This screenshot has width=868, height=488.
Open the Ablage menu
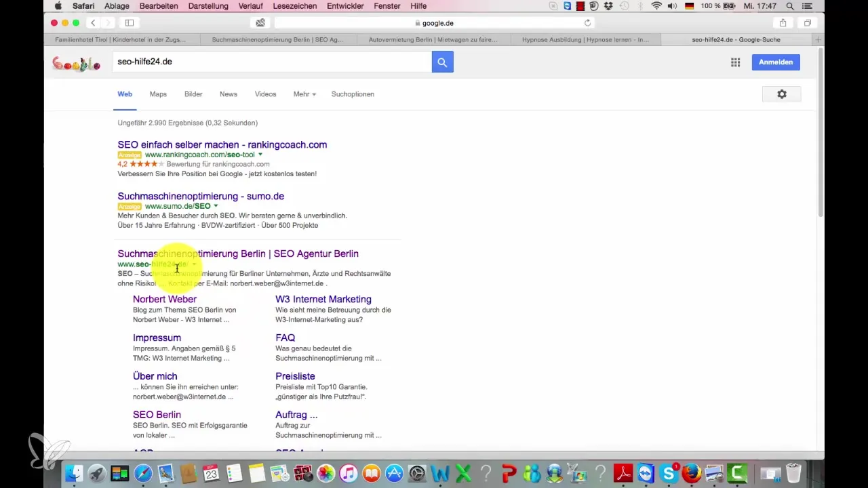[115, 6]
